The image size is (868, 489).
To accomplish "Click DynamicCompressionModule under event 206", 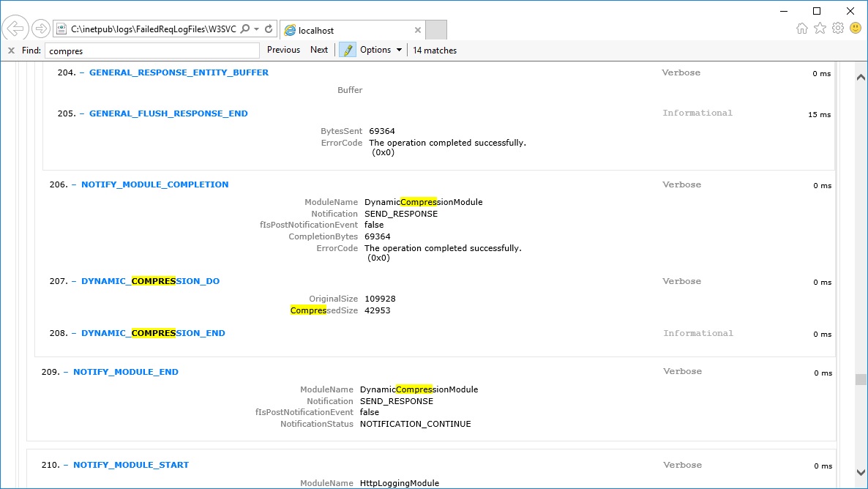I will [424, 202].
